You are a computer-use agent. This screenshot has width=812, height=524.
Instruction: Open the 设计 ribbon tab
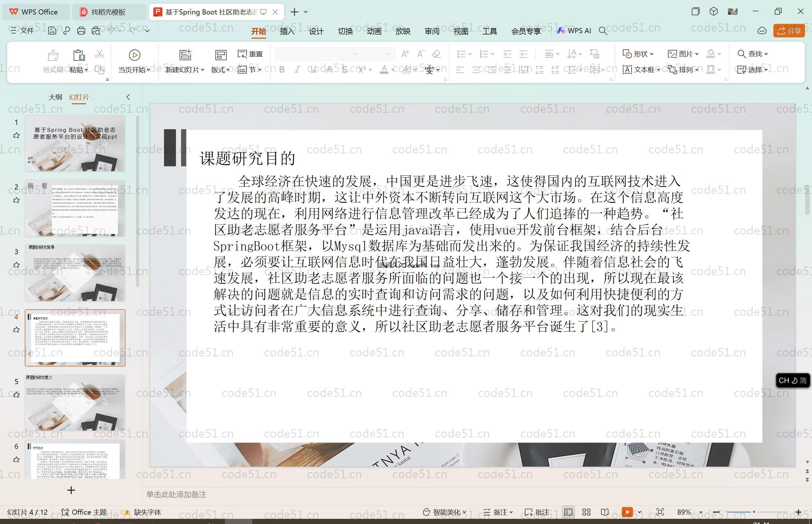316,31
